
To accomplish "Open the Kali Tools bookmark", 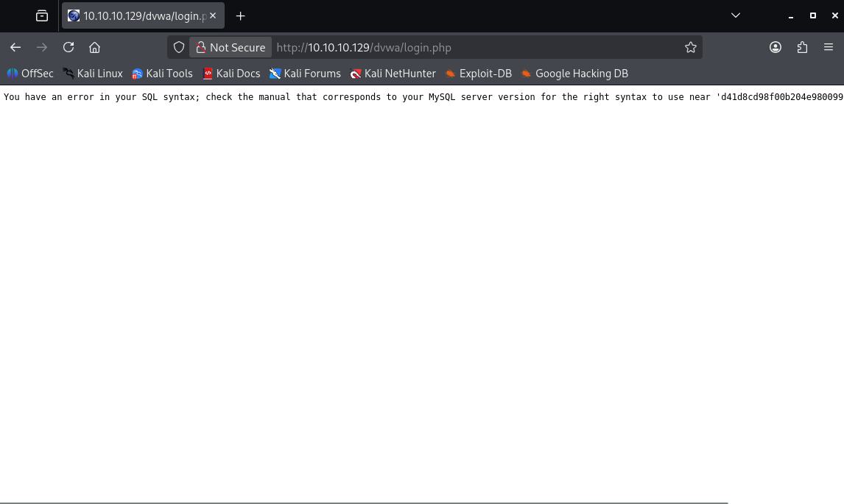I will [x=162, y=74].
